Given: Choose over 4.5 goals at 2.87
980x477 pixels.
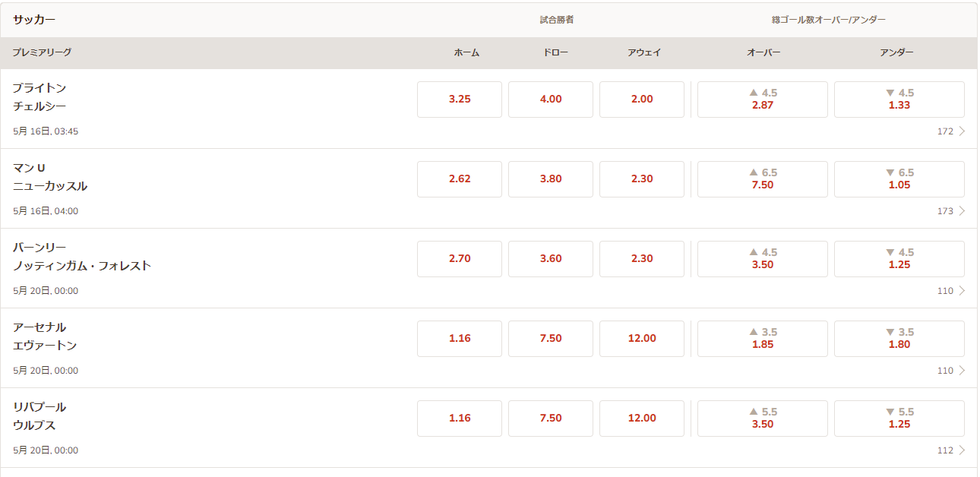Looking at the screenshot, I should [763, 100].
